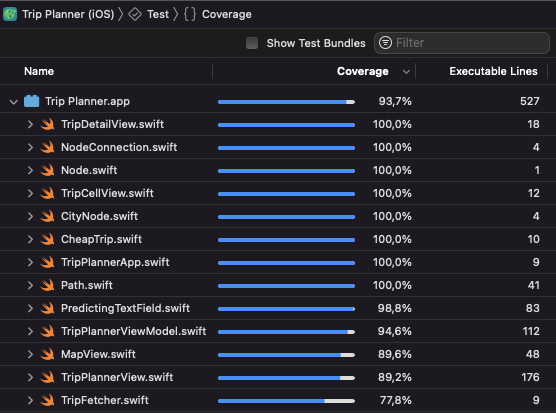Sort by the Name column header

pos(39,71)
